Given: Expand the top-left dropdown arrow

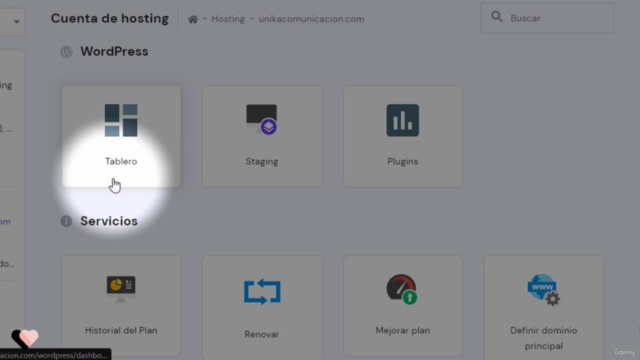Looking at the screenshot, I should (x=17, y=22).
